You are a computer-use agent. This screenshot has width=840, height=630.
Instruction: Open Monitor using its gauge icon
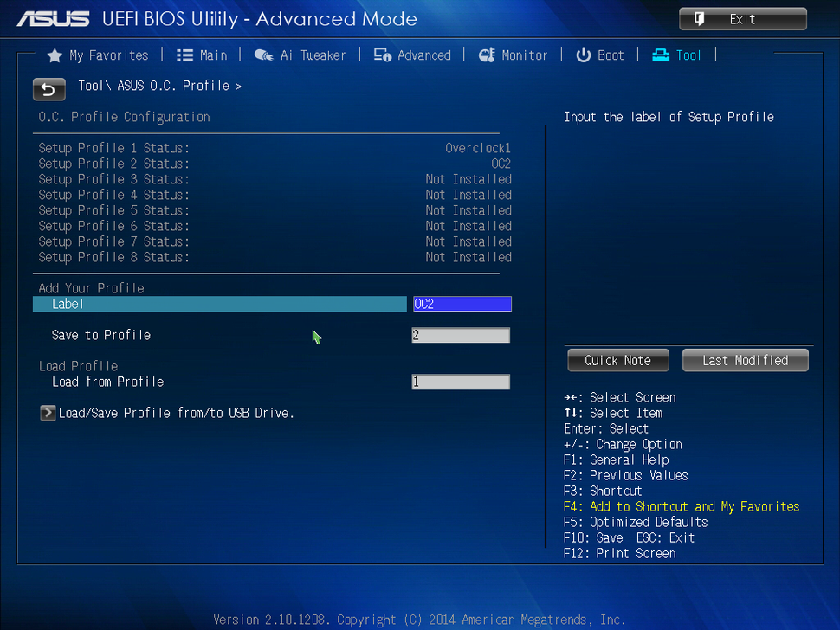click(x=488, y=55)
